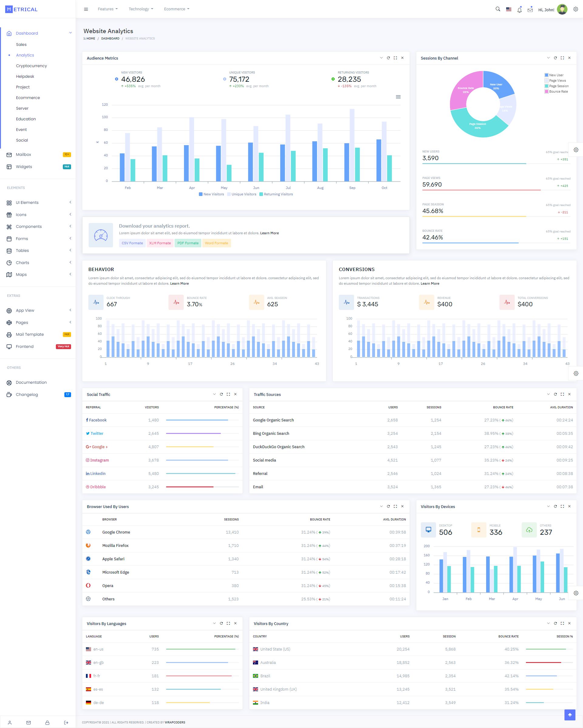The image size is (583, 728).
Task: Open the search icon in header
Action: [498, 9]
